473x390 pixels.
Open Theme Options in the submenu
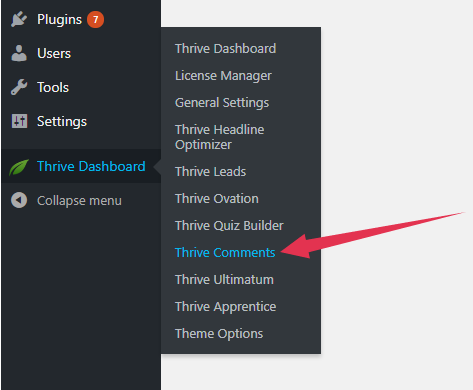(219, 334)
